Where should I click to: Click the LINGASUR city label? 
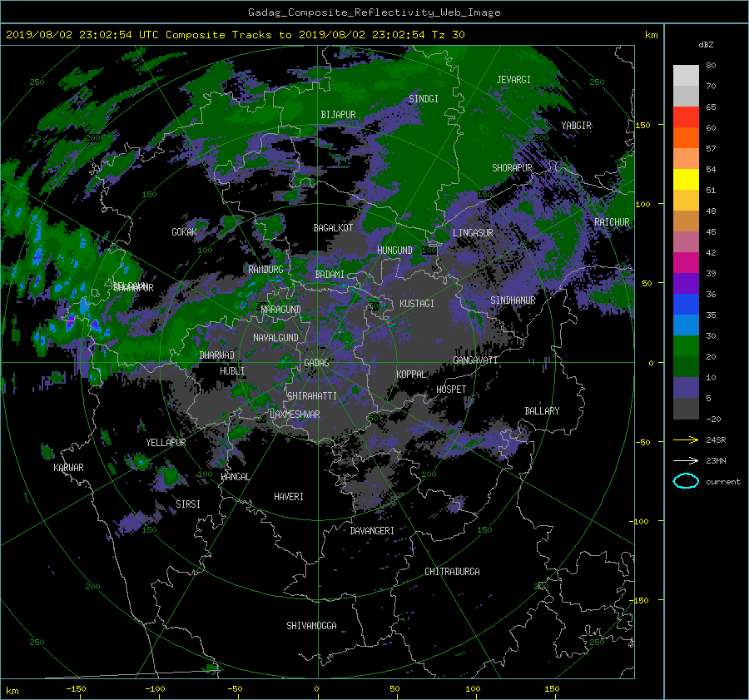coord(473,233)
